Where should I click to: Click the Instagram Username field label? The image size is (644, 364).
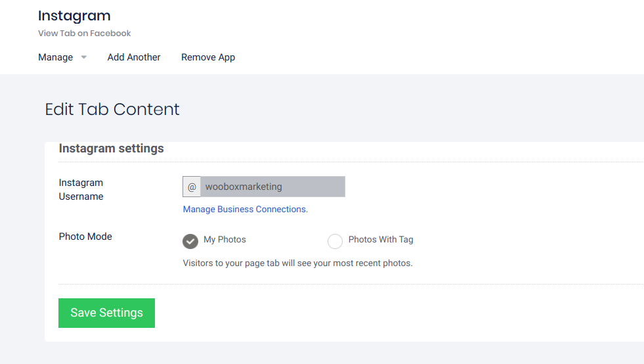pos(81,189)
